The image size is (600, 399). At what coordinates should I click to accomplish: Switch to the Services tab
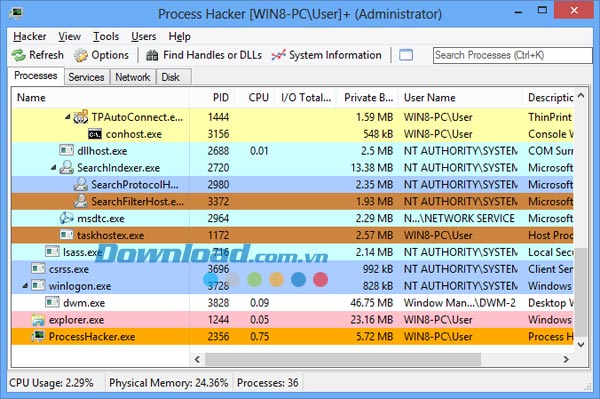[86, 77]
